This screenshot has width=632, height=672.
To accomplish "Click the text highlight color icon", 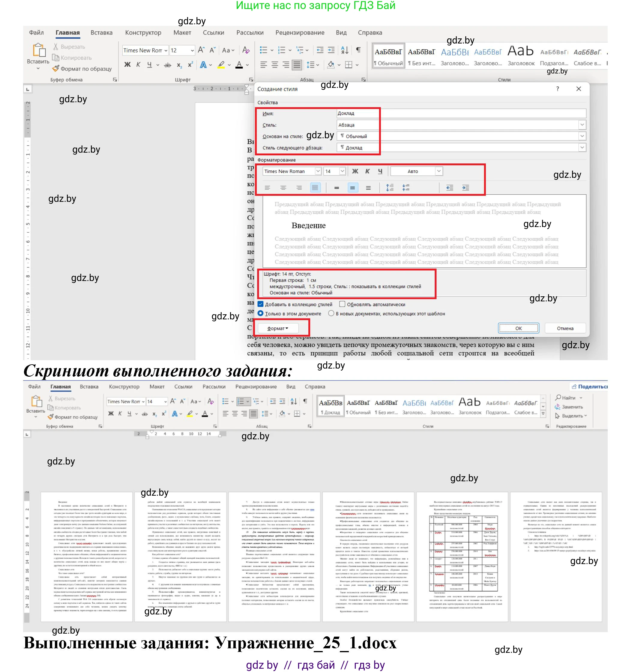I will pos(220,64).
